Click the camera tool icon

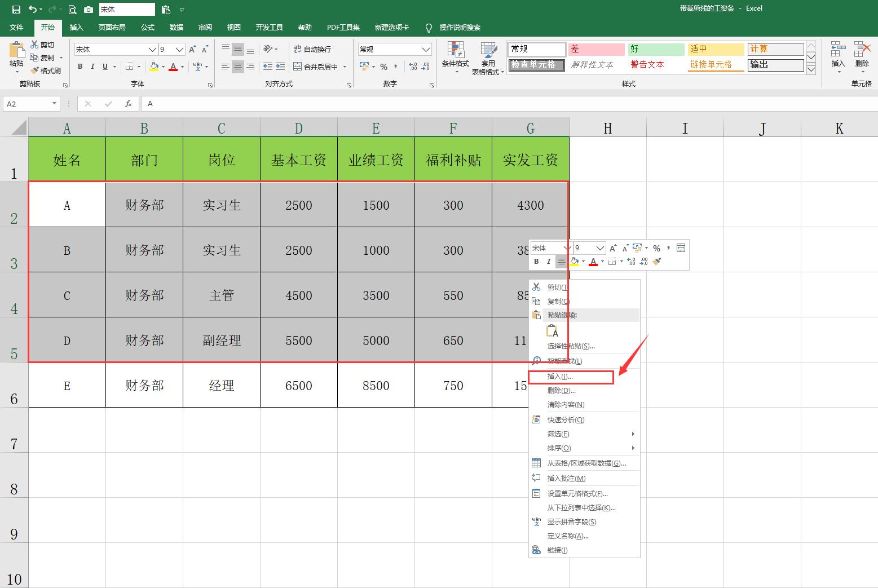pyautogui.click(x=89, y=9)
